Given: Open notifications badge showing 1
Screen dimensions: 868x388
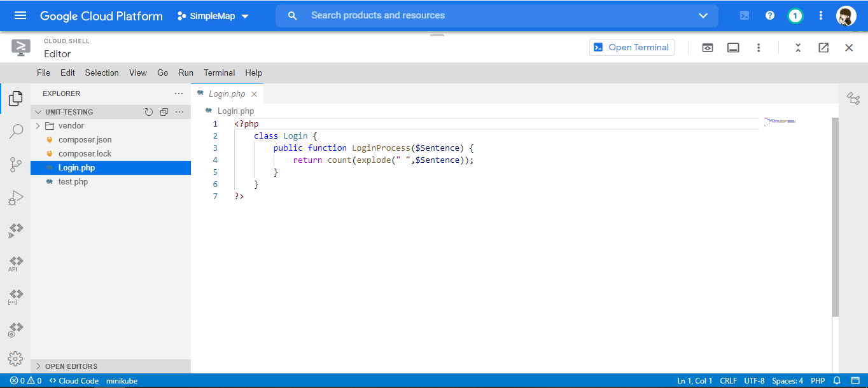Looking at the screenshot, I should point(795,16).
